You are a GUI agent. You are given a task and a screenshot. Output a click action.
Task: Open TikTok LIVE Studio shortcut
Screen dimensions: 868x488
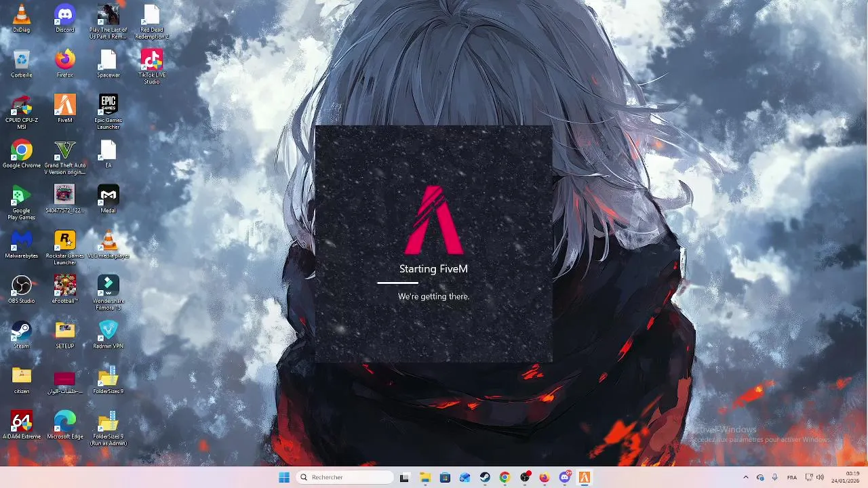[x=152, y=66]
